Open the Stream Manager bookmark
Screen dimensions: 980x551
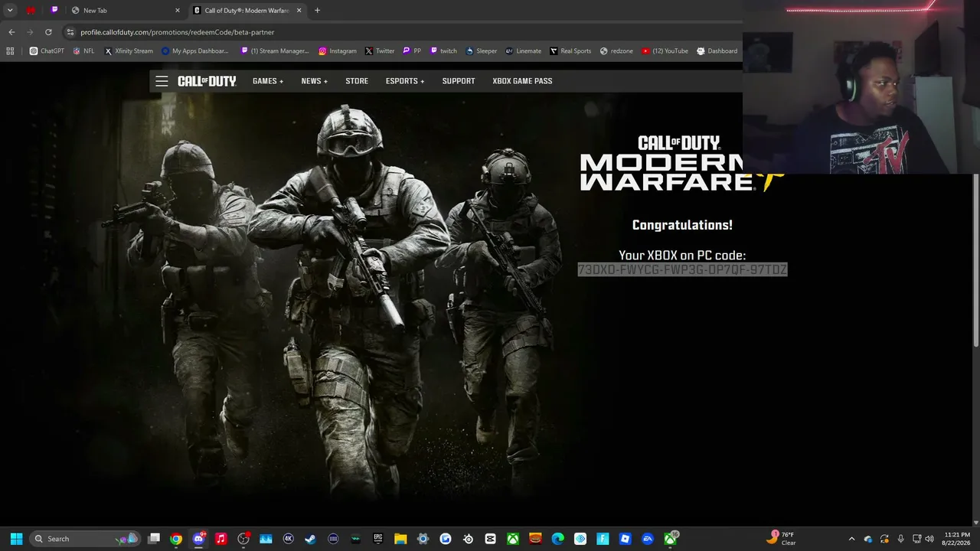click(275, 51)
